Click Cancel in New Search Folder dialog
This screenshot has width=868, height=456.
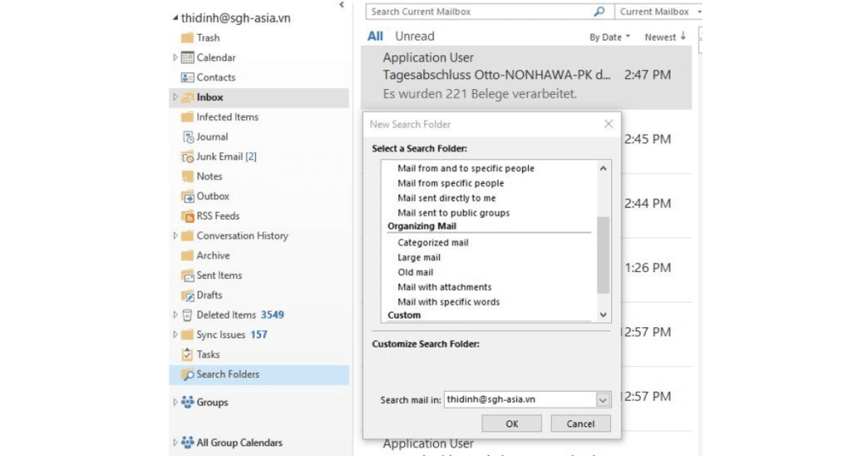pyautogui.click(x=581, y=424)
